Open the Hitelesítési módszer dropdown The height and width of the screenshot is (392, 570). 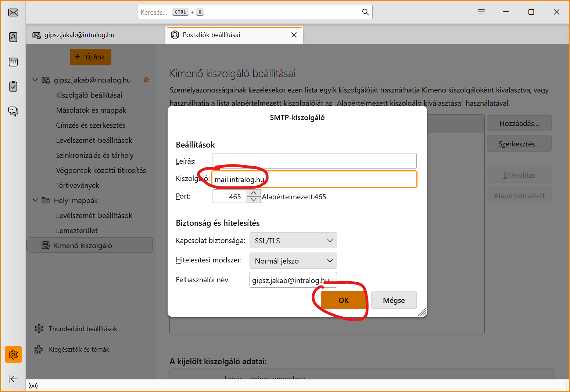293,261
